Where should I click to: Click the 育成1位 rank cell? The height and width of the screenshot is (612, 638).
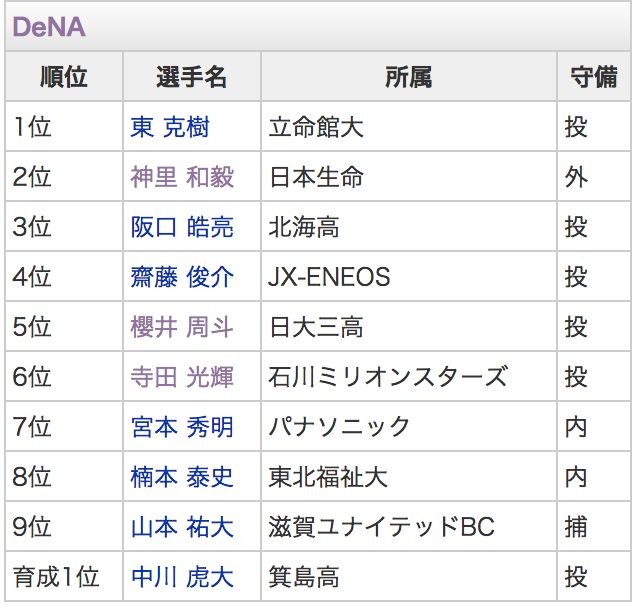point(56,577)
